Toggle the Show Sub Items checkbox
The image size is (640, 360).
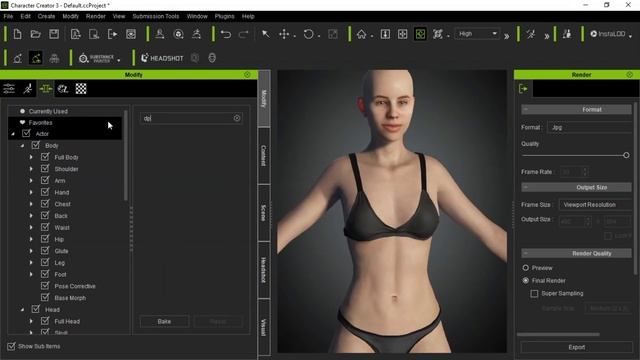[11, 346]
